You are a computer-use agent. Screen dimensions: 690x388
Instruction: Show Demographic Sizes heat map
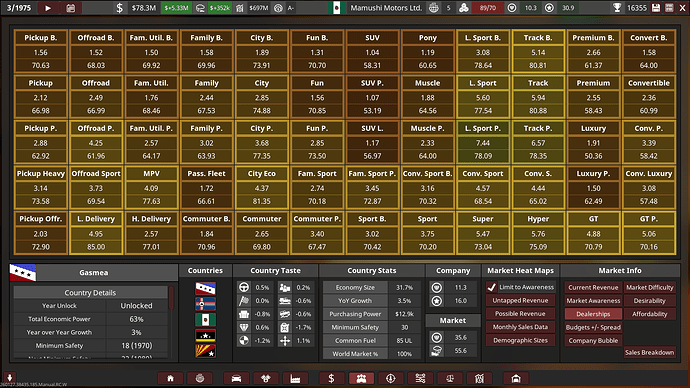coord(520,340)
